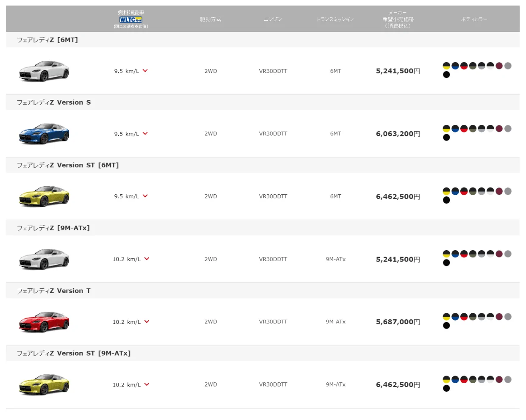Image resolution: width=526 pixels, height=420 pixels.
Task: Pick white/black two-tone for Version S
Action: tap(490, 128)
